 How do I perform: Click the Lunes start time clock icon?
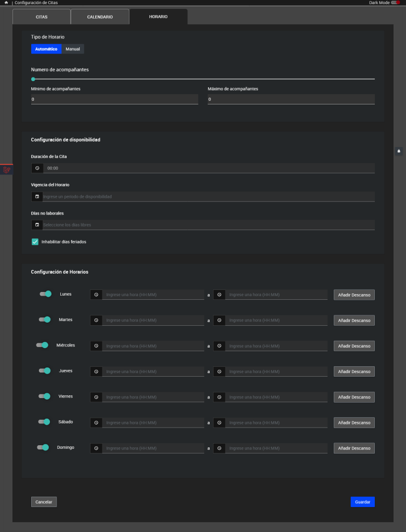click(96, 295)
